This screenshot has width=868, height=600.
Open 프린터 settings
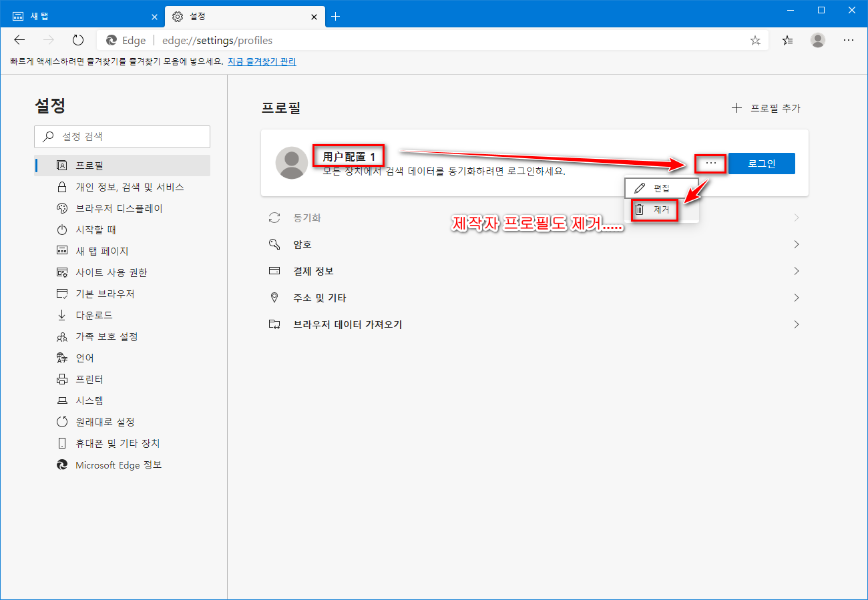122,379
